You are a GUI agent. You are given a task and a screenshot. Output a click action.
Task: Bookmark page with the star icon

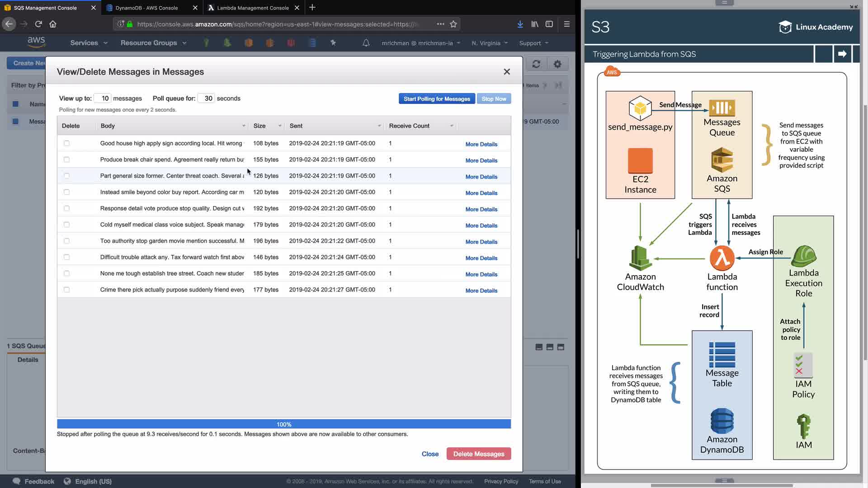click(x=453, y=24)
